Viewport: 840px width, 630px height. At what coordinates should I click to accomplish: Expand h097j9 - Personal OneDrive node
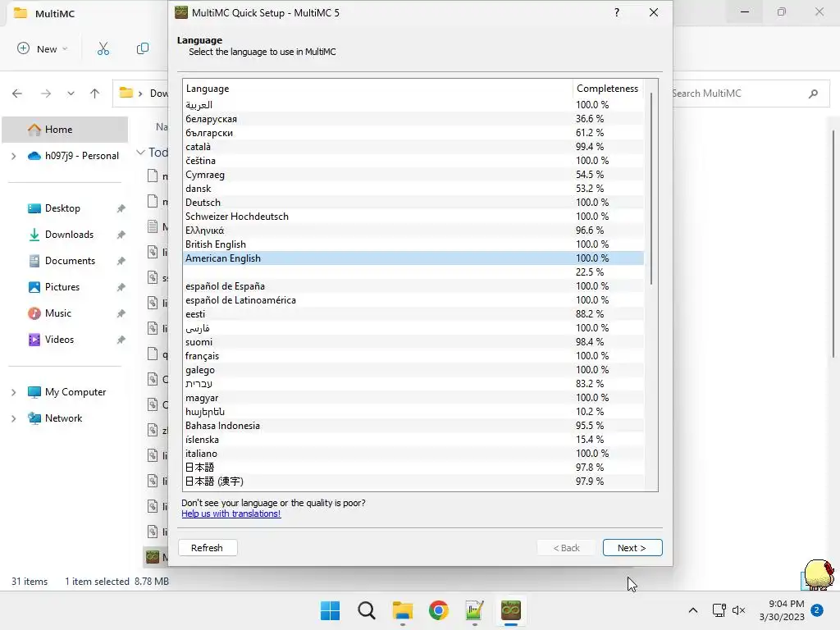13,156
